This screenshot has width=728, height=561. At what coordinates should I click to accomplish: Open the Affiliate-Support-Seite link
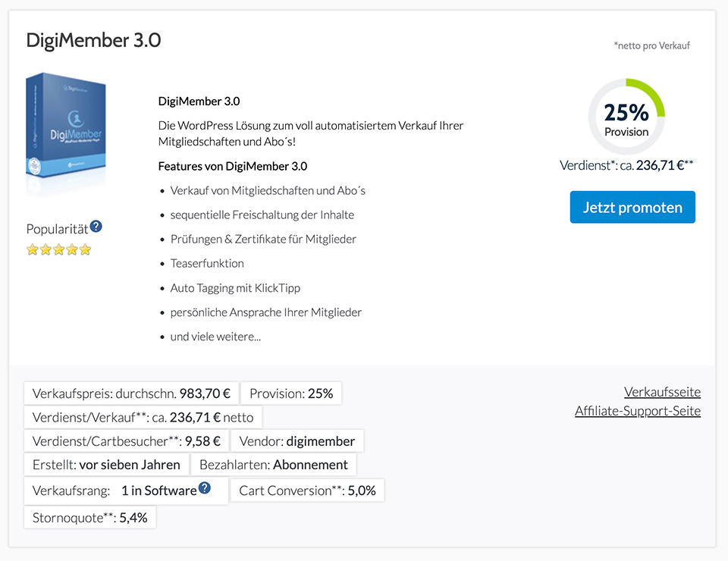pyautogui.click(x=638, y=411)
